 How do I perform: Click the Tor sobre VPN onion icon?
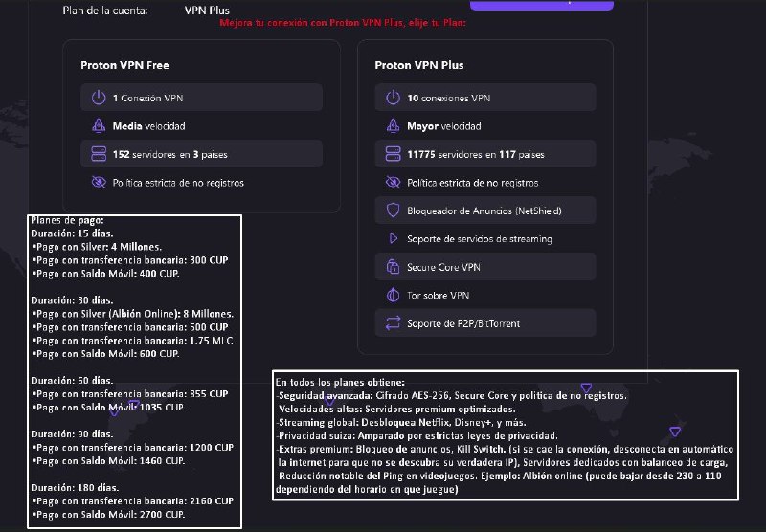[x=394, y=295]
